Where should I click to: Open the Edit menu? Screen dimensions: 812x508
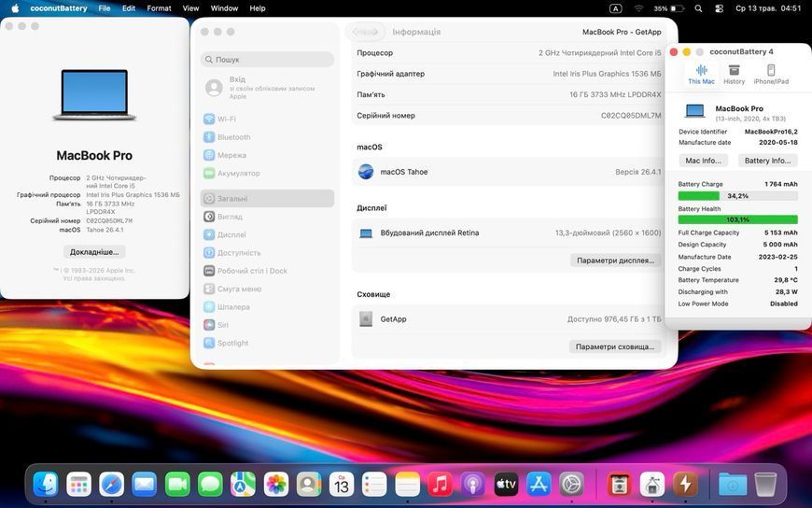point(129,8)
